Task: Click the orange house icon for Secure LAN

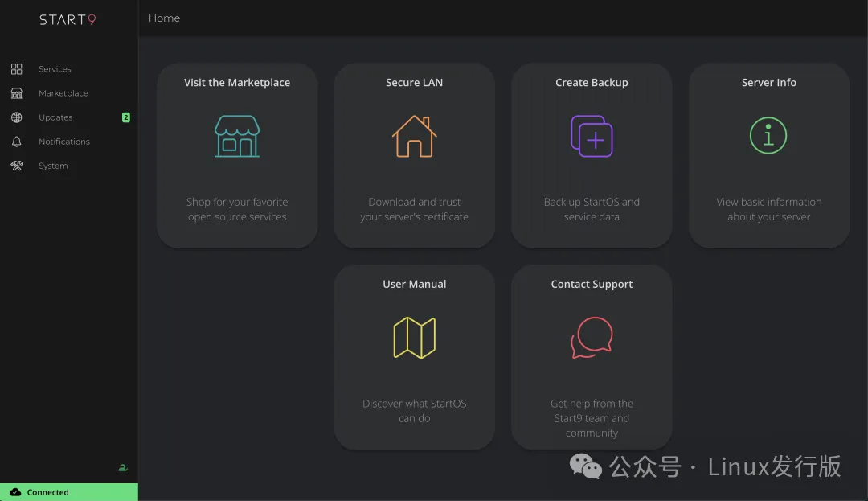Action: [414, 136]
